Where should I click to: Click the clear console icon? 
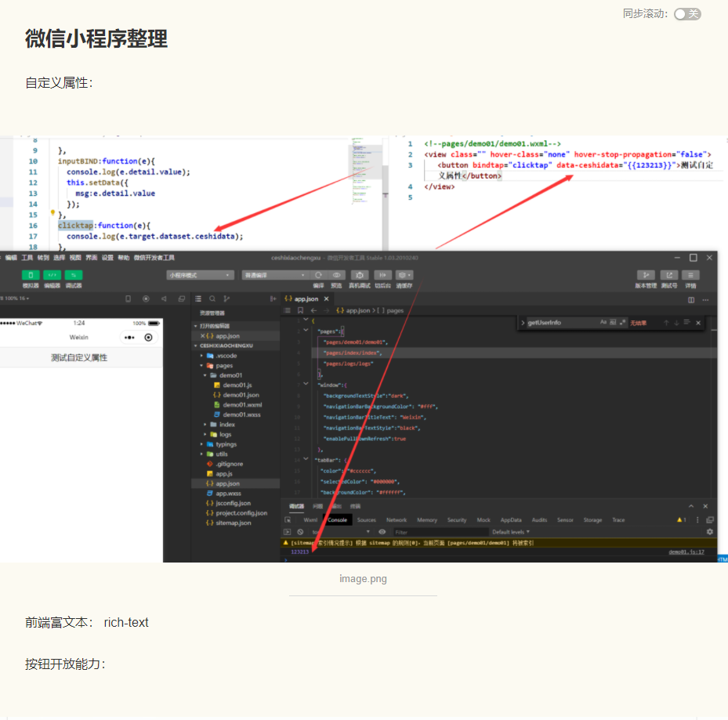coord(300,532)
